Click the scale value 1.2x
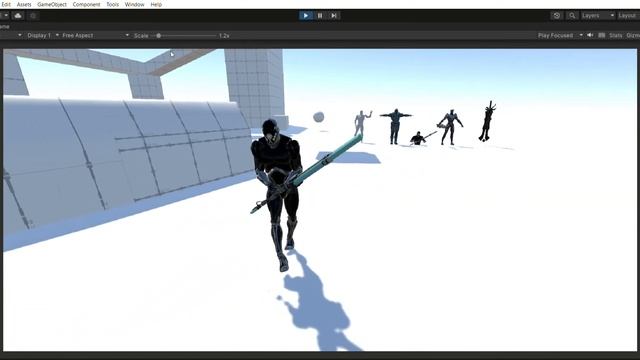 224,36
